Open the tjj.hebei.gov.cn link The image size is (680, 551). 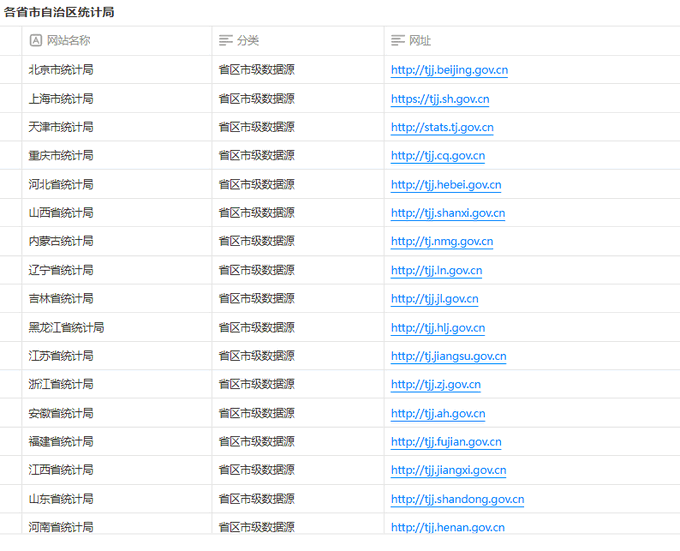coord(446,185)
